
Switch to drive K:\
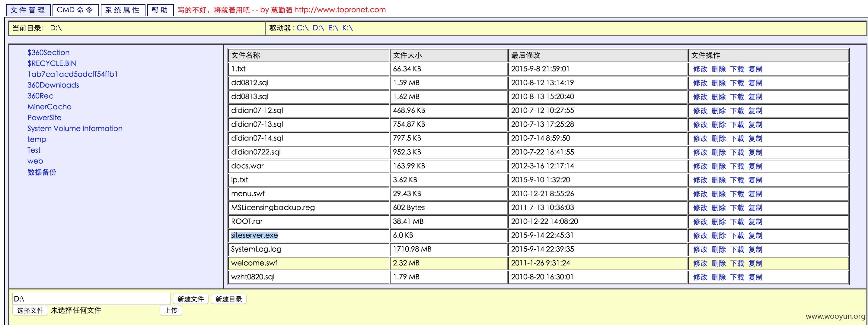point(347,28)
